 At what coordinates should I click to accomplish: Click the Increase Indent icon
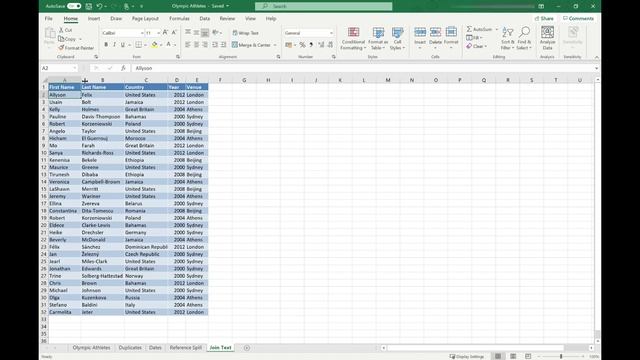223,44
